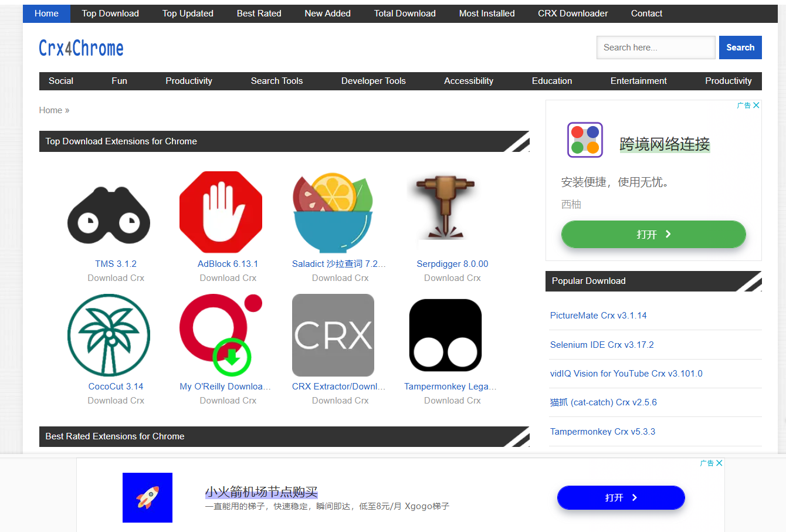Open PictureMate Crx v3.1.14 link
The height and width of the screenshot is (532, 786).
tap(598, 316)
